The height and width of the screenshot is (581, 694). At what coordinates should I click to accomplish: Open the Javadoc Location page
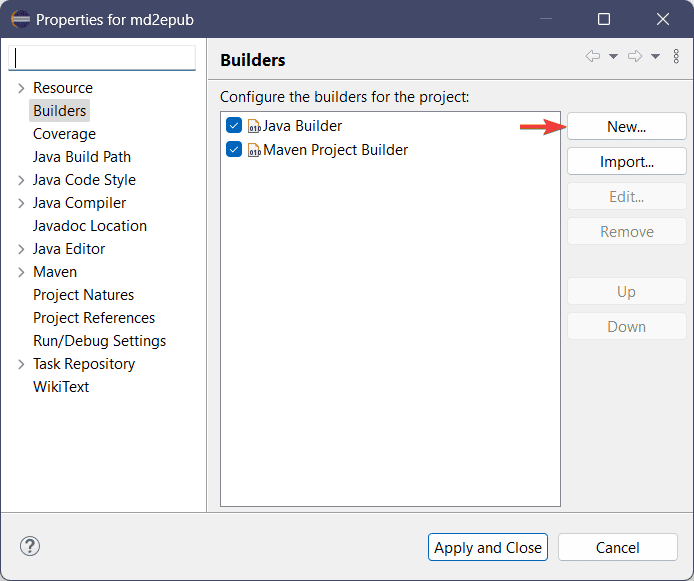(90, 226)
